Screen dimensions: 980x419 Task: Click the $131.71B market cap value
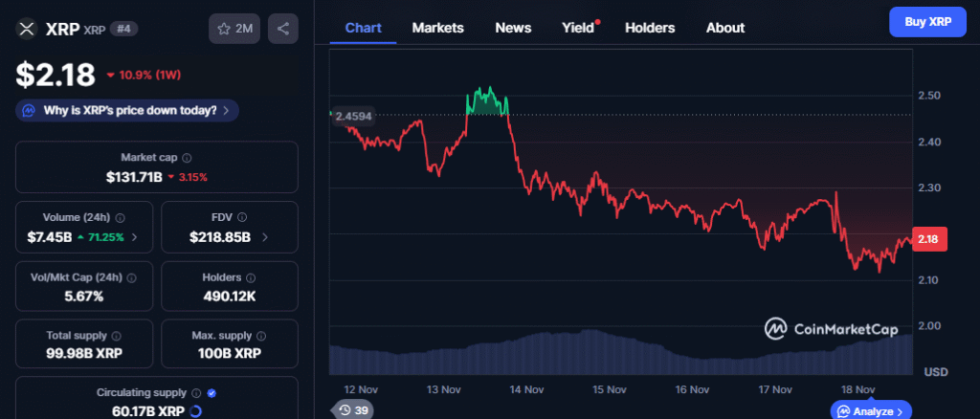tap(134, 177)
